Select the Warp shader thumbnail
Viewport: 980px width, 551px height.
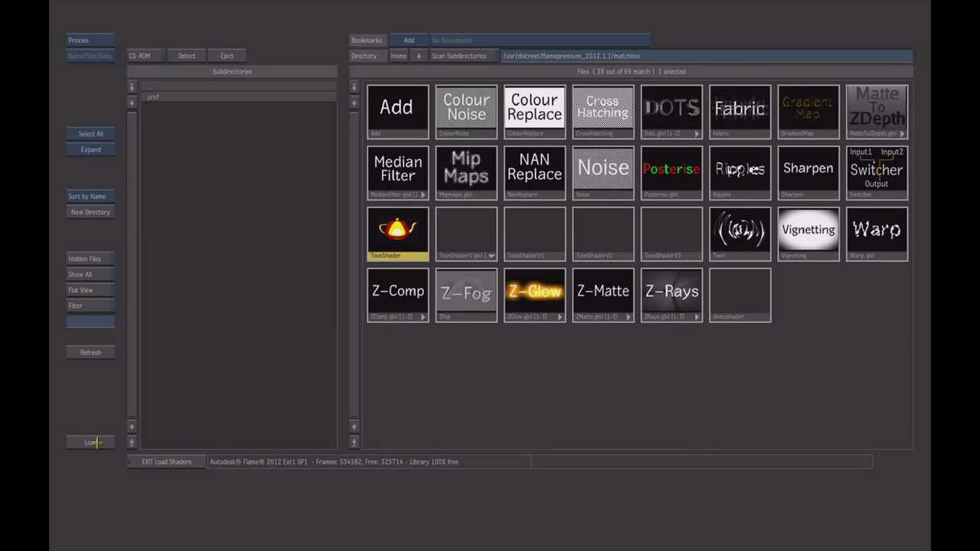[877, 234]
